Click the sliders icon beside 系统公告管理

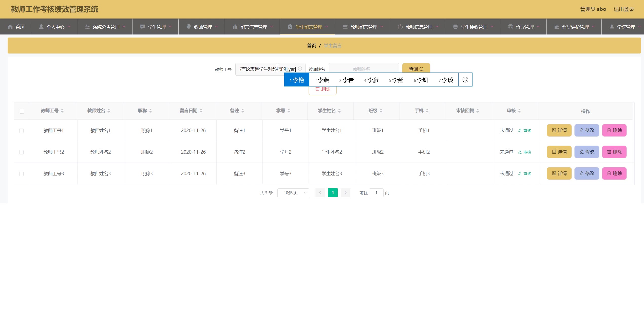tap(87, 27)
